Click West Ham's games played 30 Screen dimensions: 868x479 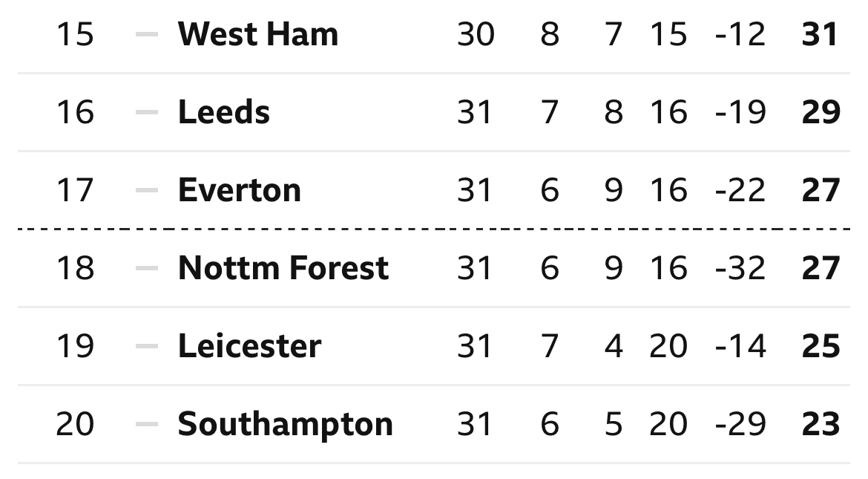point(476,34)
